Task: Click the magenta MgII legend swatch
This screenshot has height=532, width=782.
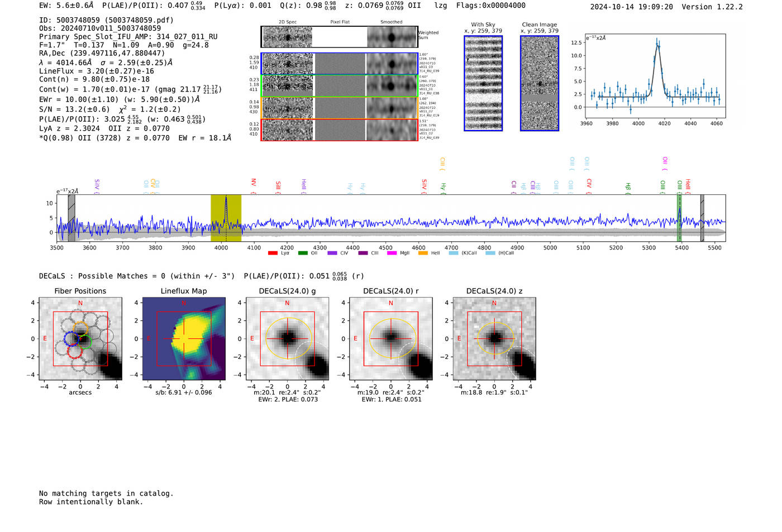Action: [392, 253]
